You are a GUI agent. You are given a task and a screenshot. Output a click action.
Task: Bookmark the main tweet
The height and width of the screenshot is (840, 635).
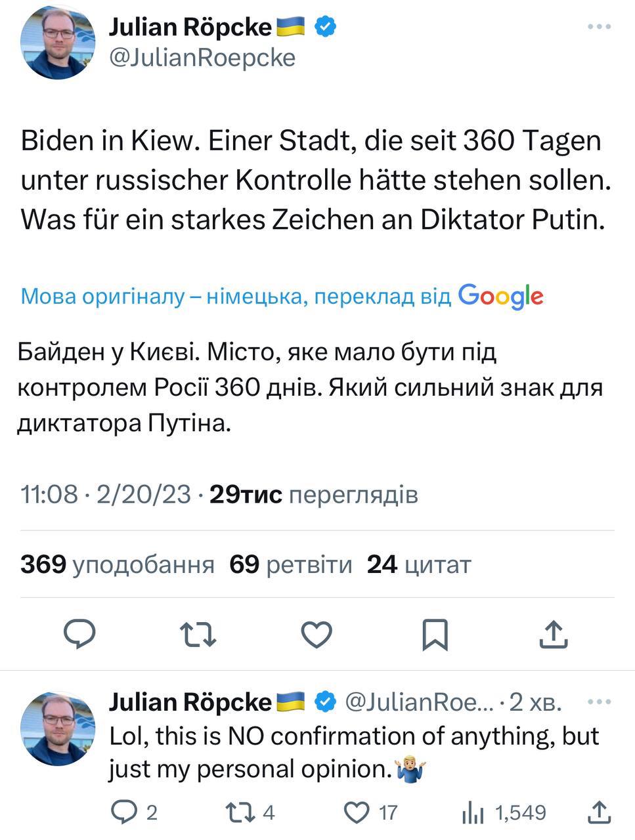[x=435, y=634]
